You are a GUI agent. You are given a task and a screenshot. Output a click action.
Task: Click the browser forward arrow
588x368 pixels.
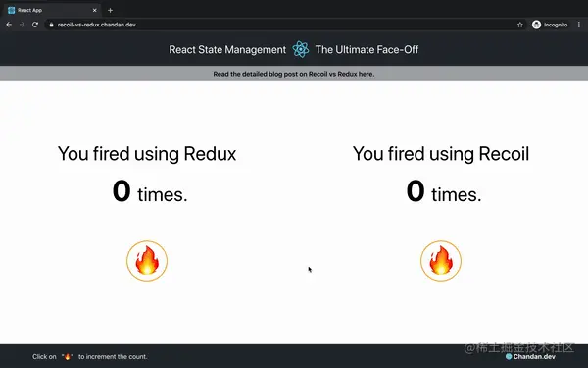22,25
